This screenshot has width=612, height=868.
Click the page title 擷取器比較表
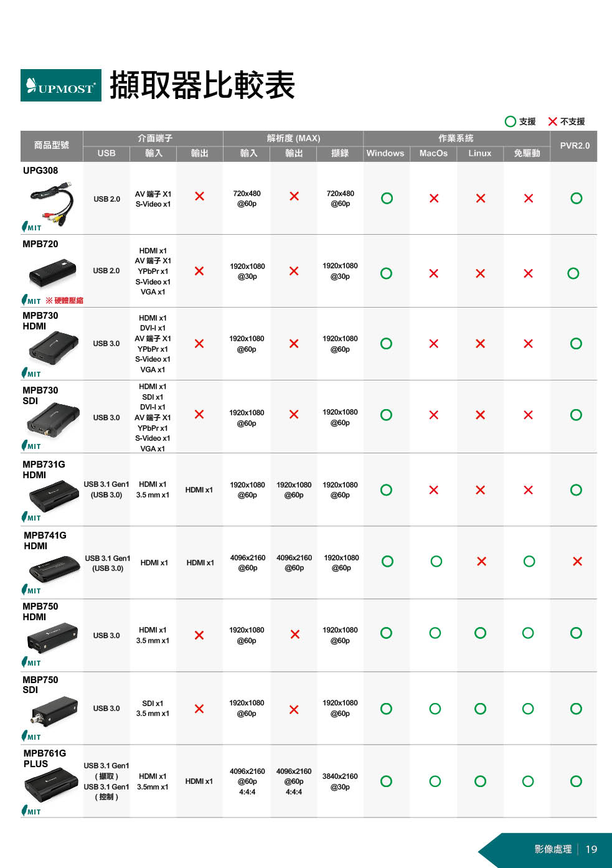click(x=202, y=85)
